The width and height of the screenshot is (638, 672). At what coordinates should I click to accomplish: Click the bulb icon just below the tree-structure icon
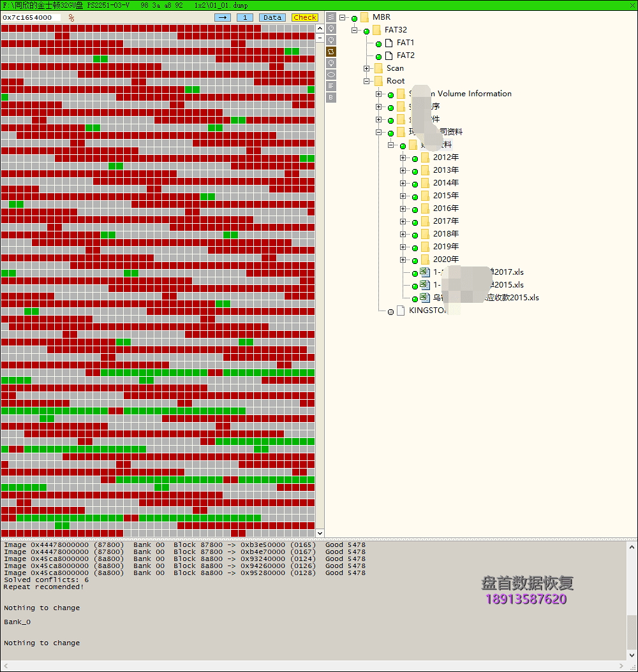[x=331, y=29]
